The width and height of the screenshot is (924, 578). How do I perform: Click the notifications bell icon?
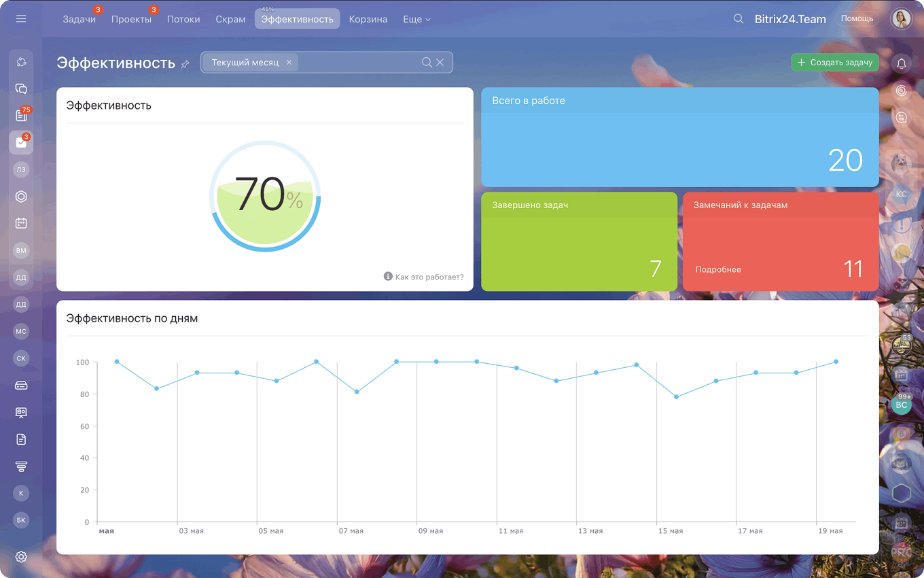pyautogui.click(x=902, y=63)
